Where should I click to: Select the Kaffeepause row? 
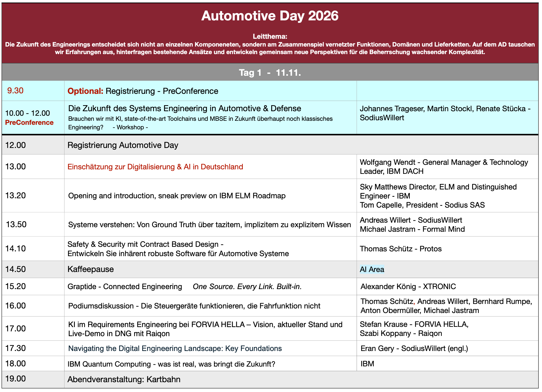pos(270,269)
